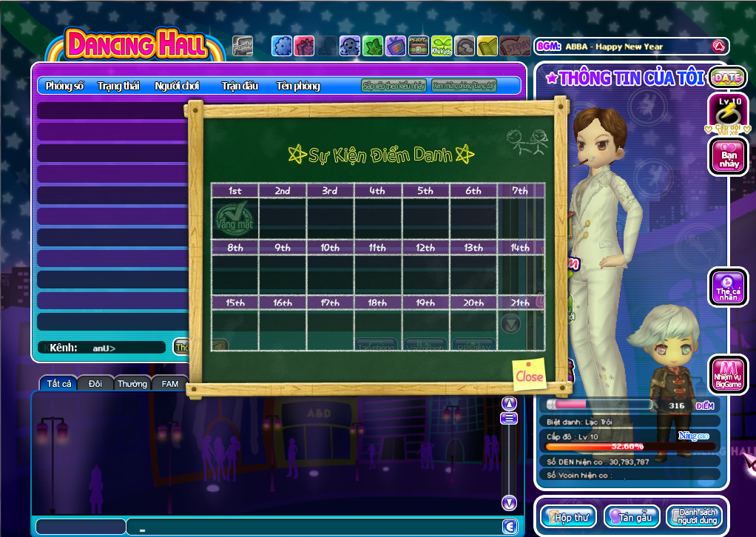
Task: Click the grey circular arrow icon
Action: pos(464,47)
